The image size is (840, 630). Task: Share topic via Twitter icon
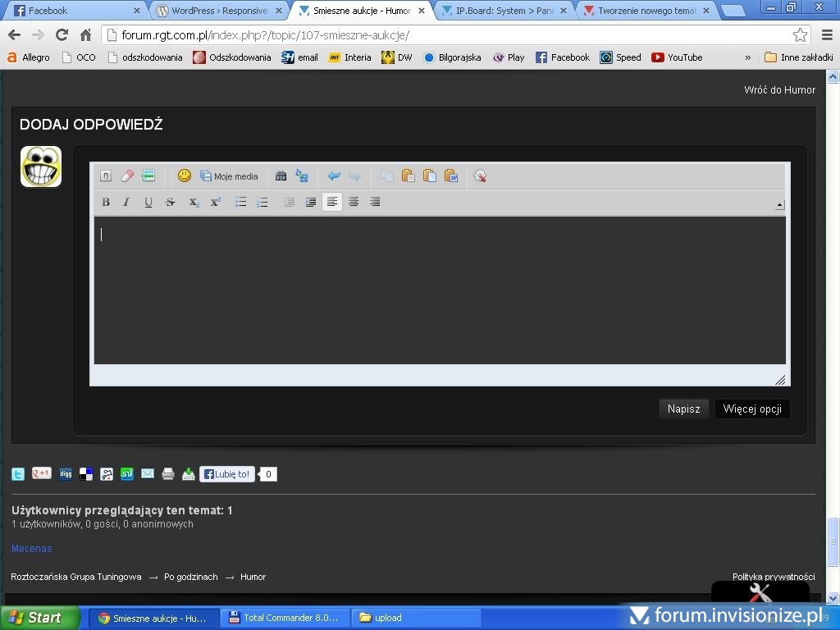coord(18,473)
